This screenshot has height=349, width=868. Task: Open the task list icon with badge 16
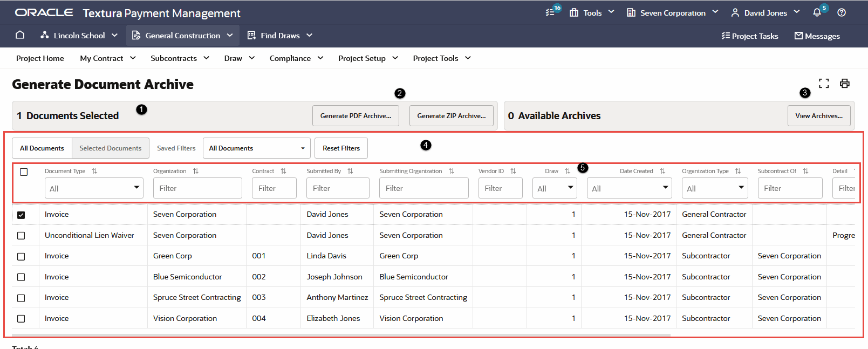[550, 12]
